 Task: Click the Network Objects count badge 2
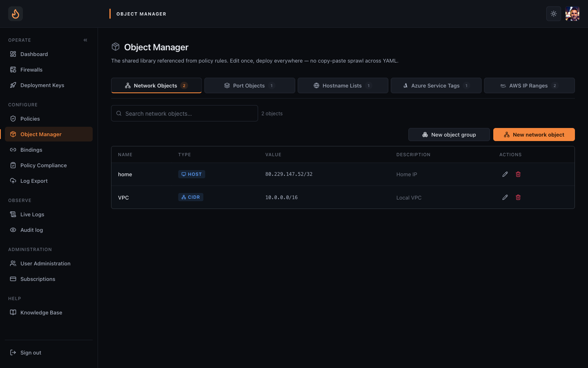click(184, 85)
